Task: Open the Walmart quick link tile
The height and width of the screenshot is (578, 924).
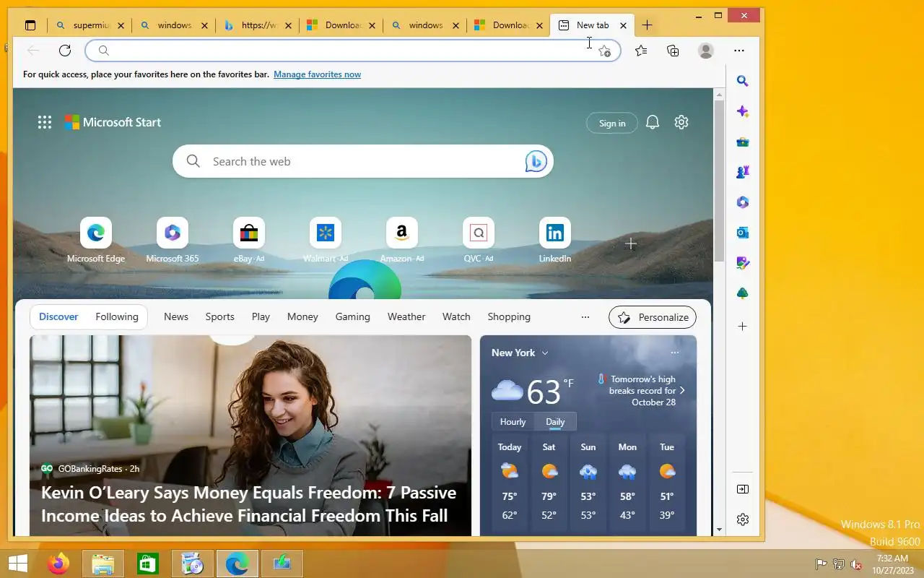Action: click(x=326, y=240)
